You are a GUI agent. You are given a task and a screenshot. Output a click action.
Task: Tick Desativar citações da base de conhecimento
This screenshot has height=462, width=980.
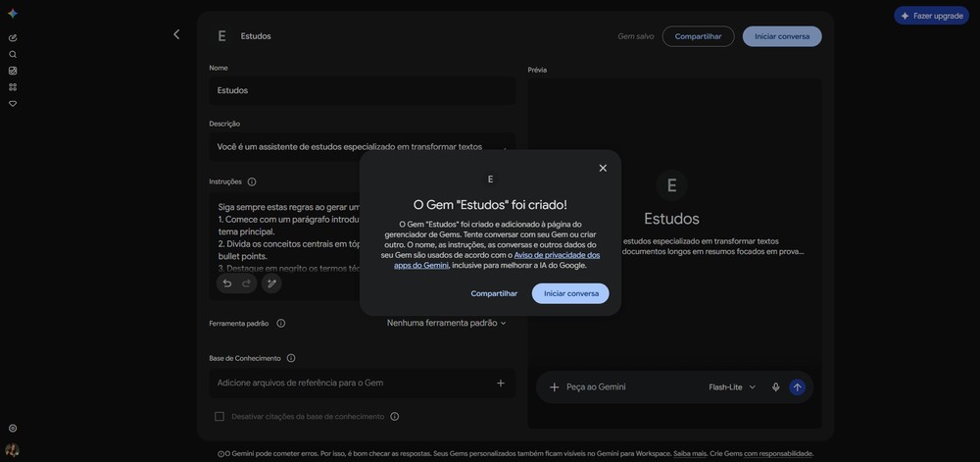pyautogui.click(x=220, y=416)
